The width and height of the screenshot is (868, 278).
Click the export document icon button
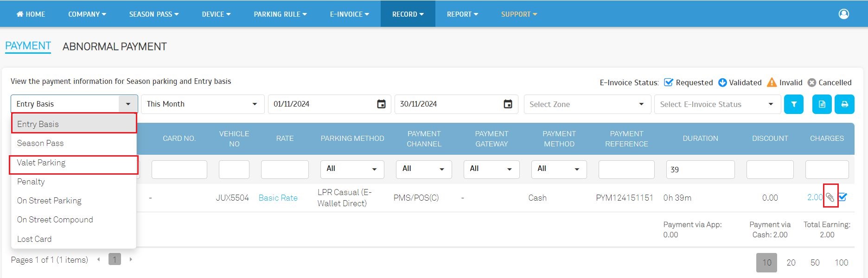(822, 104)
